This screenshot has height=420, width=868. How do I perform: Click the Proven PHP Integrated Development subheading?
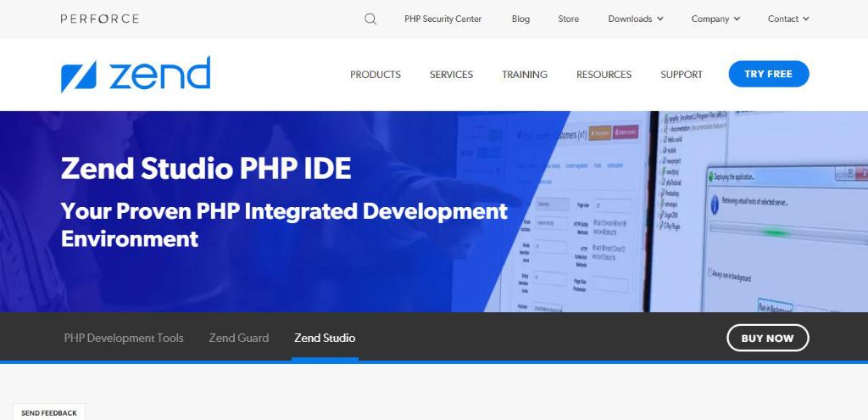click(x=284, y=225)
